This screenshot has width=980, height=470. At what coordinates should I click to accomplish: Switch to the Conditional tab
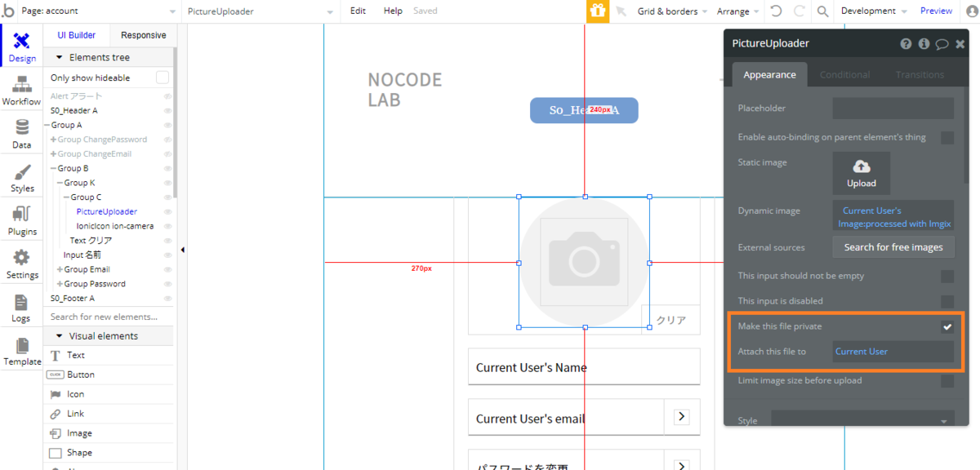click(844, 74)
